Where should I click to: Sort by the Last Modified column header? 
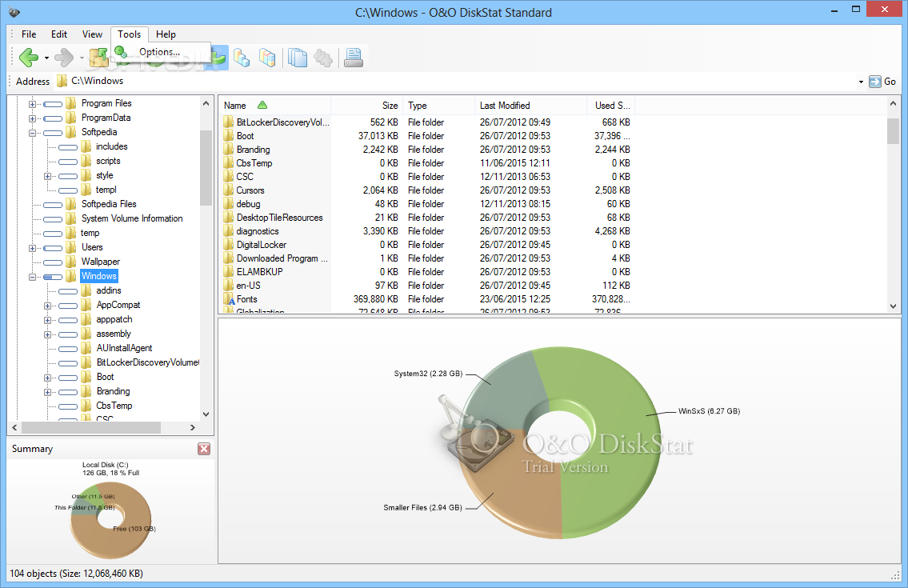coord(530,106)
